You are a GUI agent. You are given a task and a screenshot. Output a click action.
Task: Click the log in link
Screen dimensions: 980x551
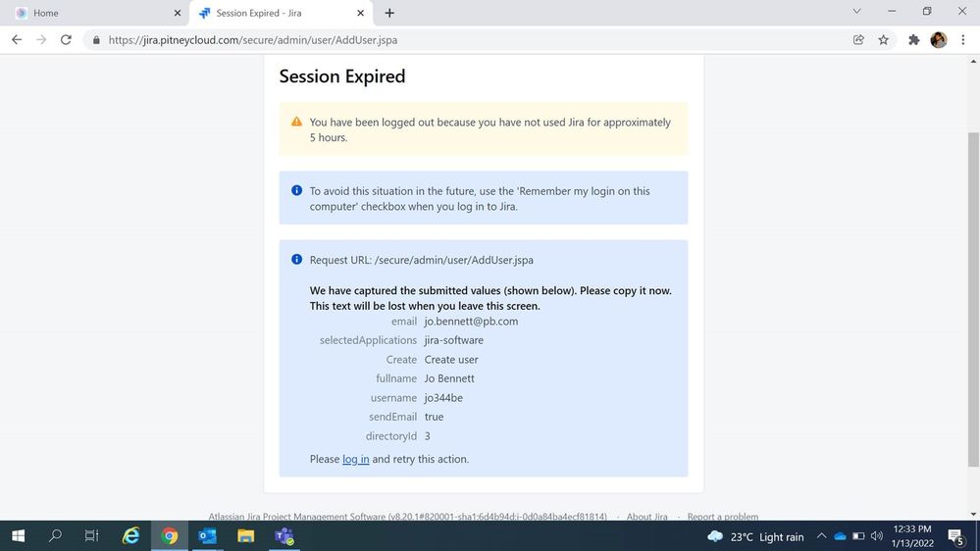356,459
